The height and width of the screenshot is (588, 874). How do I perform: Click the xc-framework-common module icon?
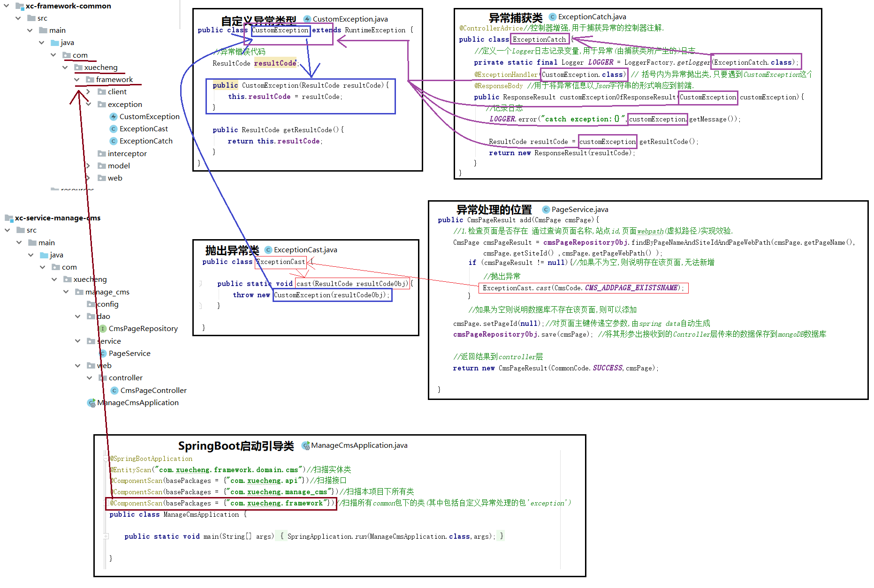(x=20, y=6)
